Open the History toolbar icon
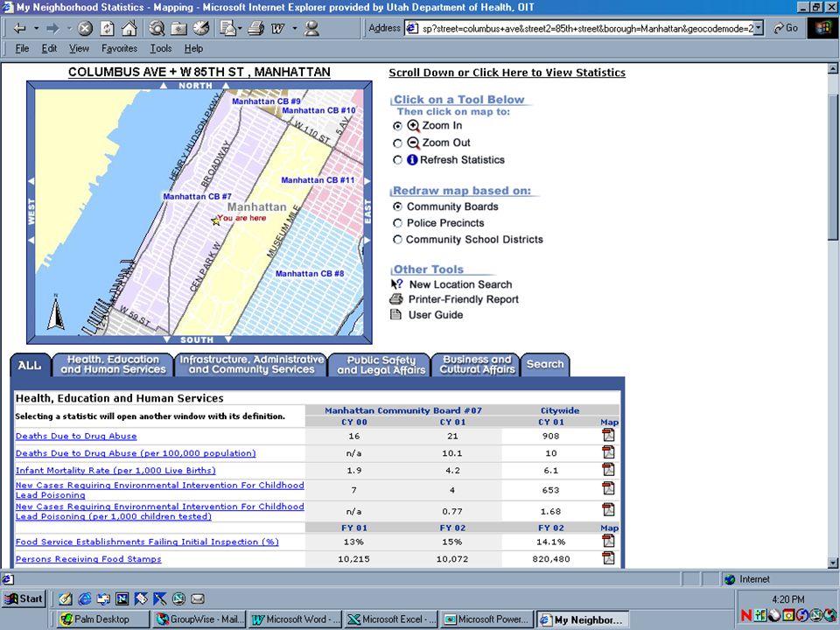This screenshot has width=840, height=630. click(x=201, y=28)
